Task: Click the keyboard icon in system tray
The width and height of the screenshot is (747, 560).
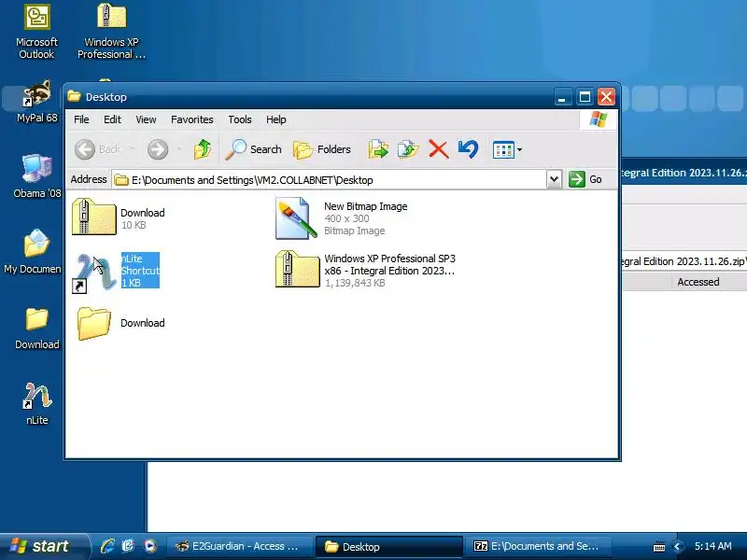Action: [x=659, y=547]
